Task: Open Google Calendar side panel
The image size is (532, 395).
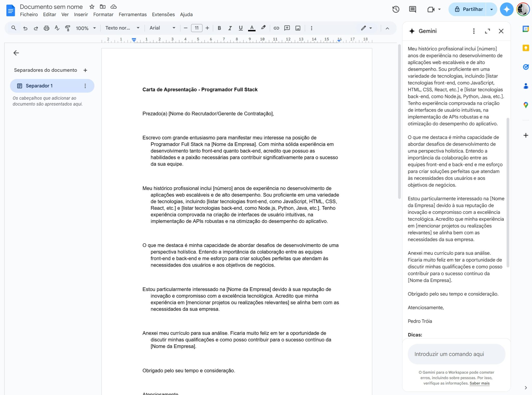Action: coord(526,29)
